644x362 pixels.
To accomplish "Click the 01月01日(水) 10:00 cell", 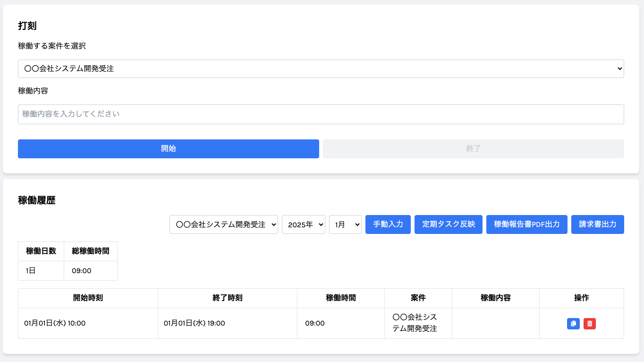I will pos(88,323).
